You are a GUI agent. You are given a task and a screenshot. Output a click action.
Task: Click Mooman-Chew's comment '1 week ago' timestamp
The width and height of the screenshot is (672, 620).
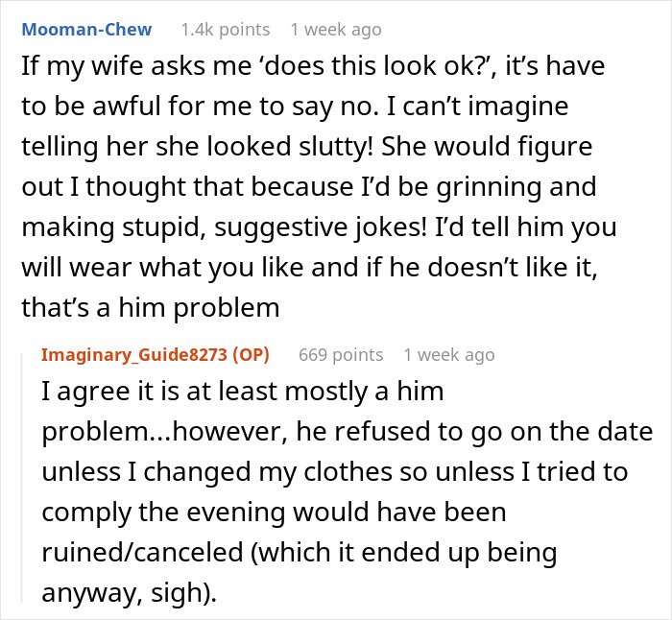point(336,30)
